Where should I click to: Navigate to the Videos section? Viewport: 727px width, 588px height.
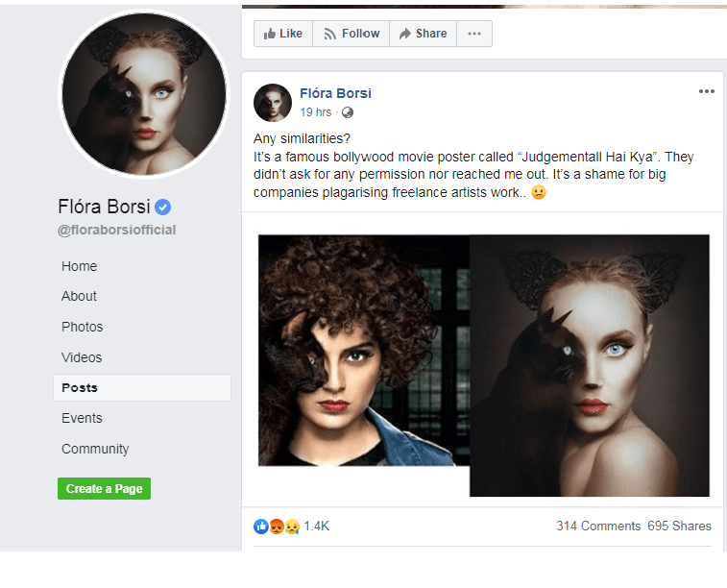point(82,357)
